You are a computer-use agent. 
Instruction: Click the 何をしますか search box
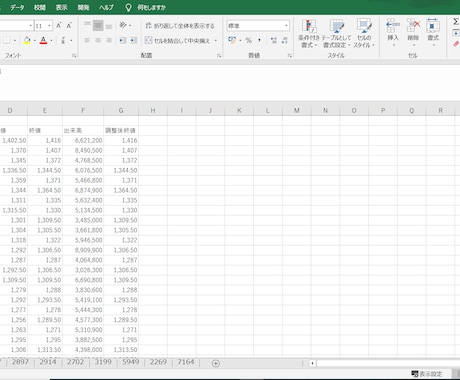[151, 7]
